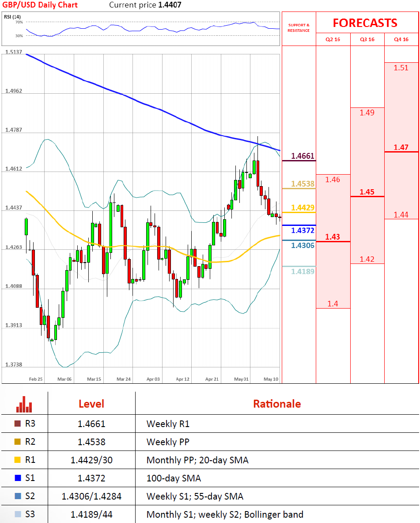Click the S1 blue color swatch
Screen dimensions: 420x523
18,478
